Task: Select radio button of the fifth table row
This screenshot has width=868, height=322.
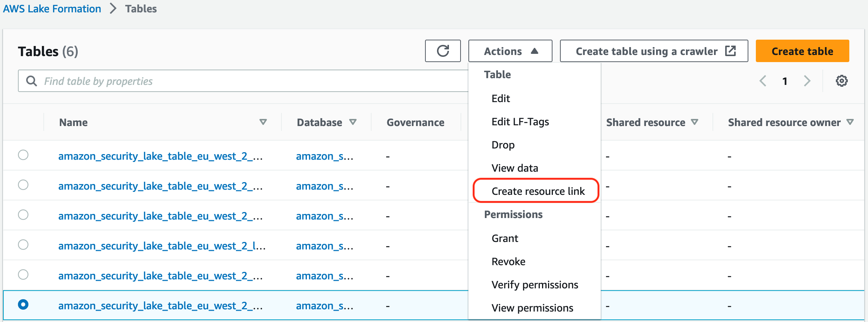Action: 23,275
